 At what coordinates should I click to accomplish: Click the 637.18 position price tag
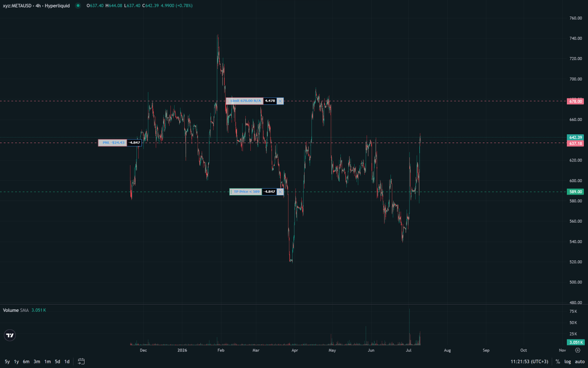pos(576,143)
